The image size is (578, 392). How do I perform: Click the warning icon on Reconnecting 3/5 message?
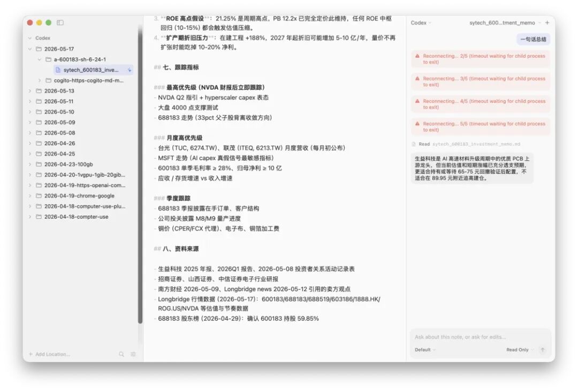[x=417, y=79]
